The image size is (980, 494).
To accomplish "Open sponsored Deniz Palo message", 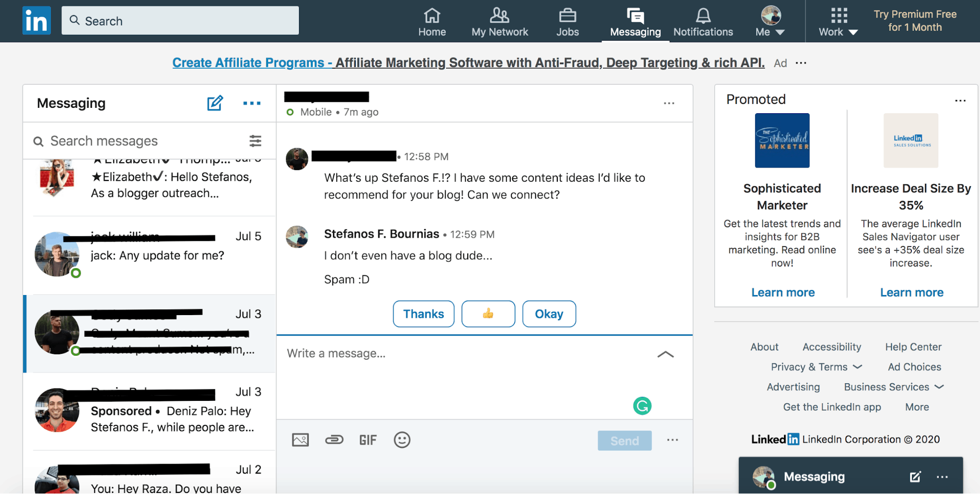I will 150,411.
